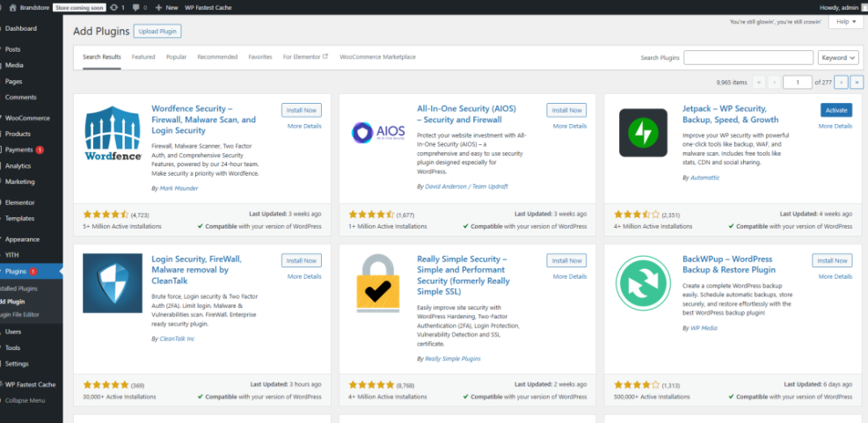
Task: View More Details for BackWPup
Action: tap(835, 276)
